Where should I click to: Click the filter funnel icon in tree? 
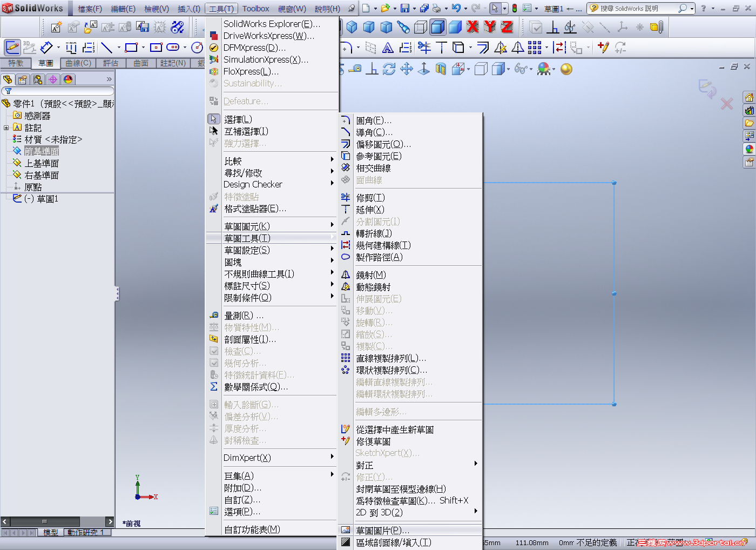8,91
